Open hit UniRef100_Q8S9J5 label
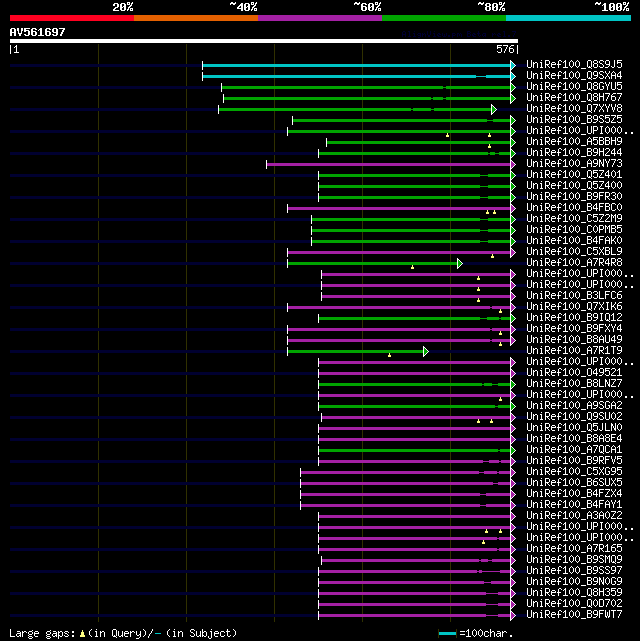640x641 pixels. click(x=574, y=65)
